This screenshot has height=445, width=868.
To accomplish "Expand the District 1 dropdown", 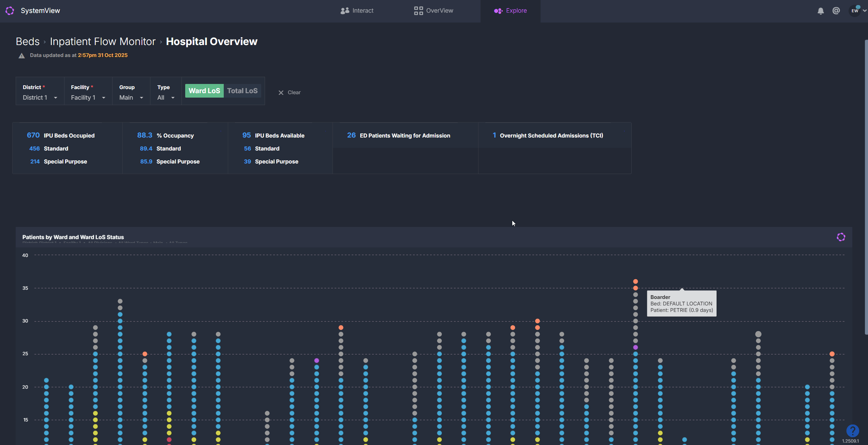I will point(40,98).
